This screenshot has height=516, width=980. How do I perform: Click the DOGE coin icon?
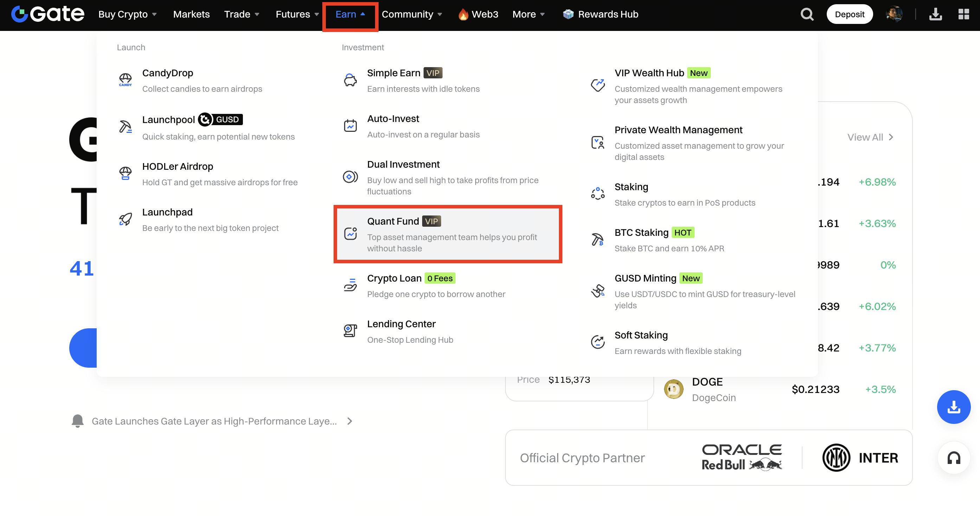click(x=673, y=389)
